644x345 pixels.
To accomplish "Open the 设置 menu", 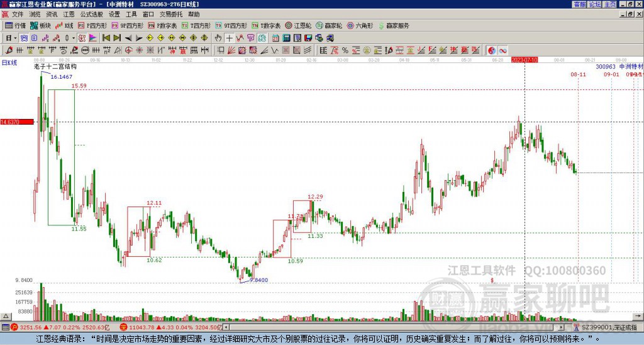I will [114, 14].
